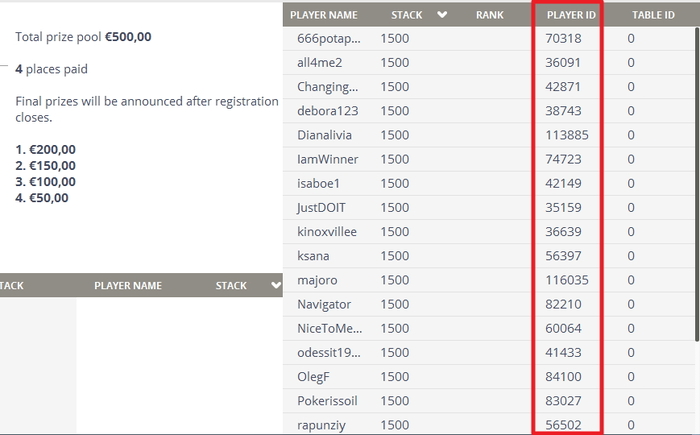Click the TABLE ID column header

(653, 15)
